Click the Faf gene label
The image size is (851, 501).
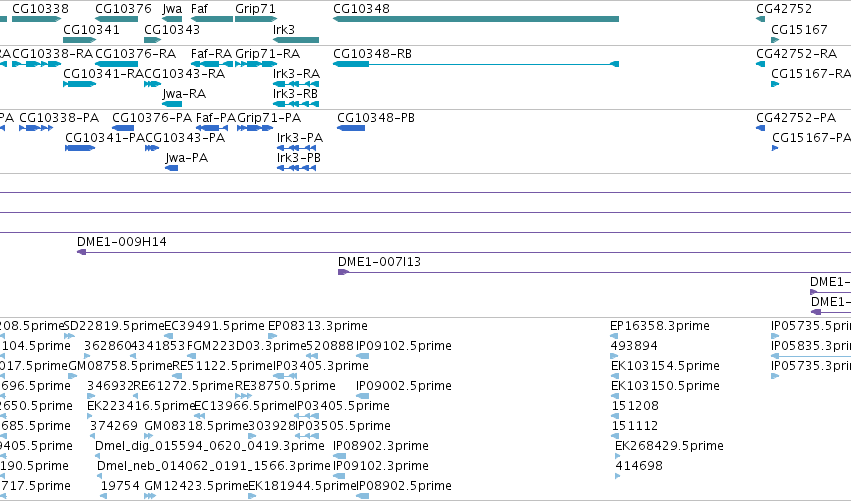(199, 9)
